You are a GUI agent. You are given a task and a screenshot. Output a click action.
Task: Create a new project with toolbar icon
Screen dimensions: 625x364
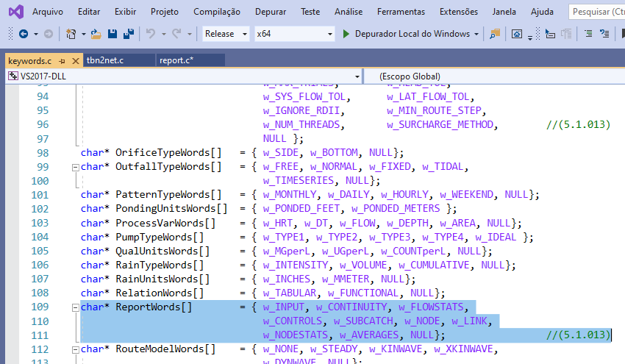click(71, 34)
